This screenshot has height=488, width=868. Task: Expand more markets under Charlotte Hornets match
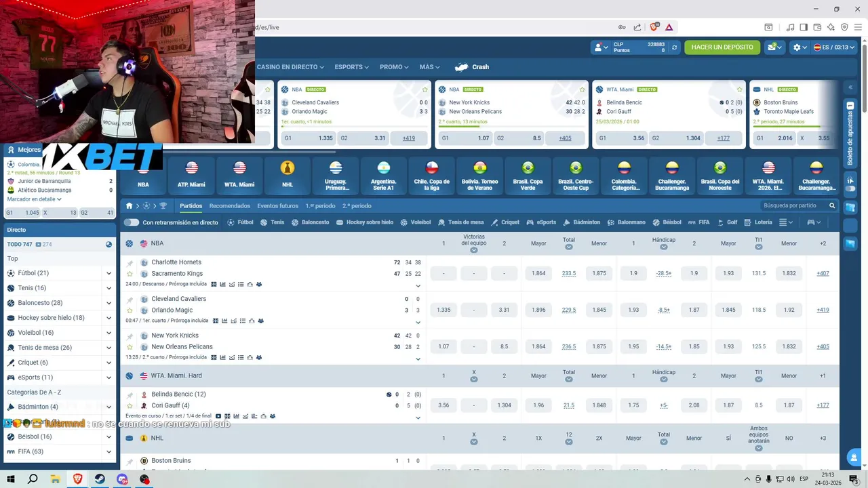click(x=418, y=285)
